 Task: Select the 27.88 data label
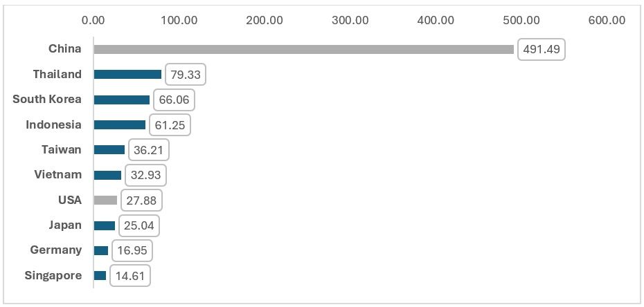coord(141,201)
